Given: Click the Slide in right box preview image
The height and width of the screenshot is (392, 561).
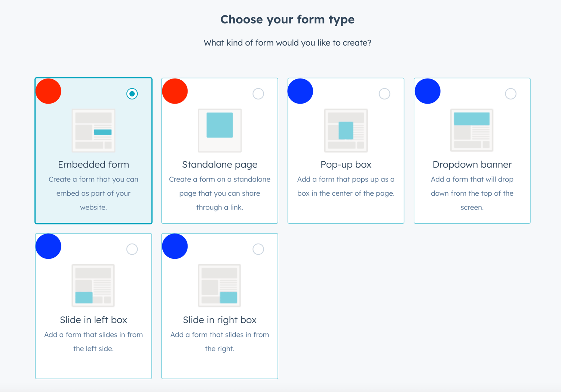Looking at the screenshot, I should 220,285.
